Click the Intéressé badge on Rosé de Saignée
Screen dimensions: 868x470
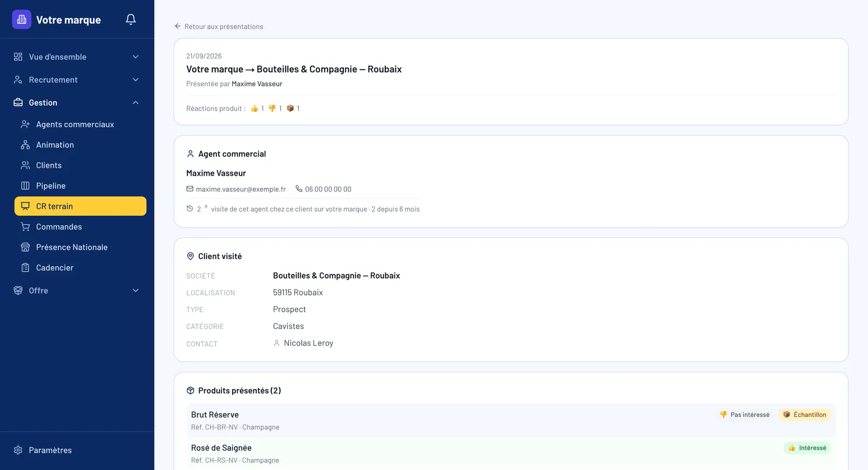click(x=807, y=448)
